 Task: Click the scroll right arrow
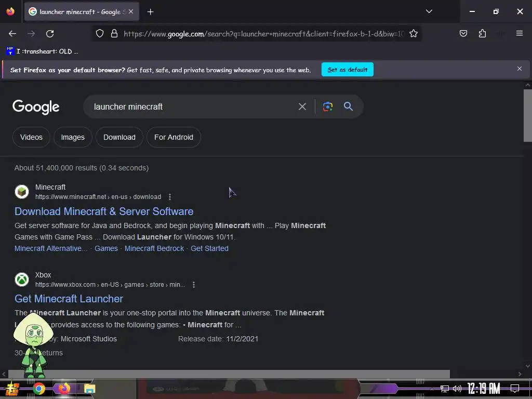520,374
